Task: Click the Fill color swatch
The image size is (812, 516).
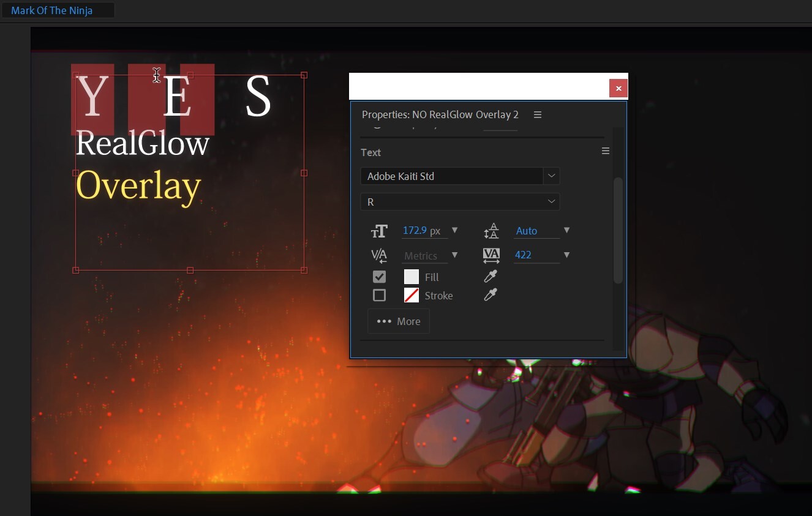Action: [x=412, y=277]
